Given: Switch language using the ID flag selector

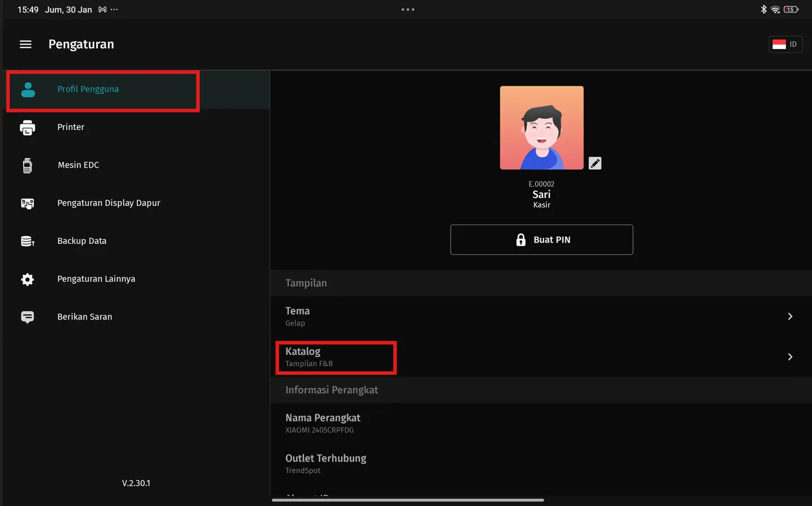Looking at the screenshot, I should [785, 44].
